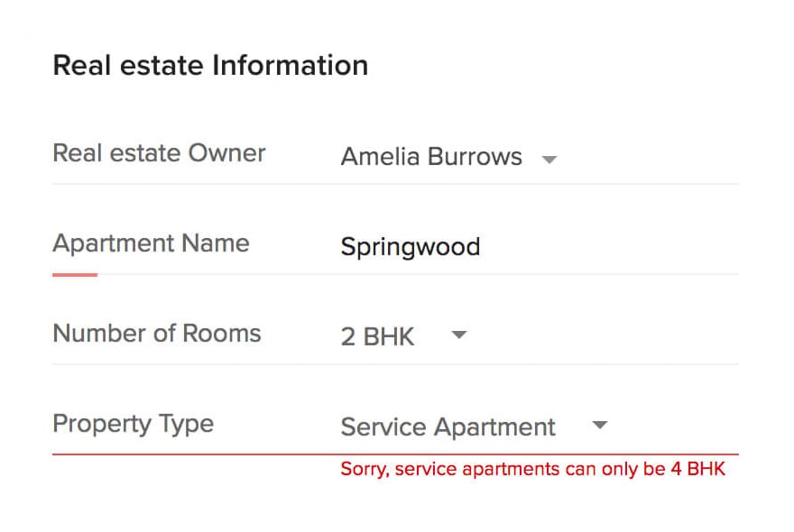Click the divider line under Number of Rooms
Image resolution: width=794 pixels, height=532 pixels.
(x=395, y=364)
